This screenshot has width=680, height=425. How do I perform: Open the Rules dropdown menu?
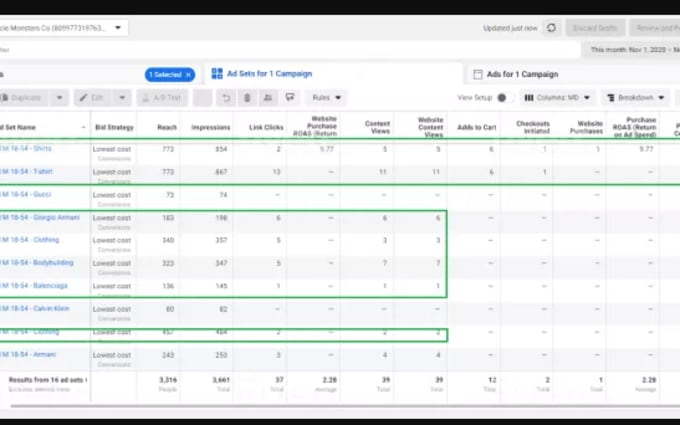pyautogui.click(x=327, y=98)
